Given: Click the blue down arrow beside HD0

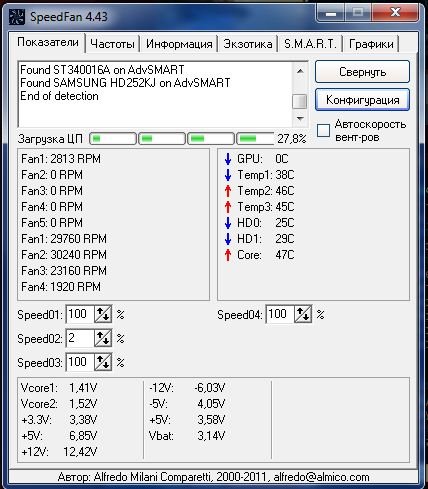Looking at the screenshot, I should tap(228, 223).
